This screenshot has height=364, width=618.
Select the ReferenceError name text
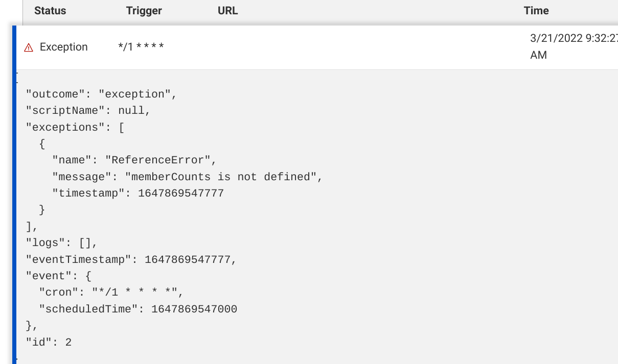click(x=157, y=160)
